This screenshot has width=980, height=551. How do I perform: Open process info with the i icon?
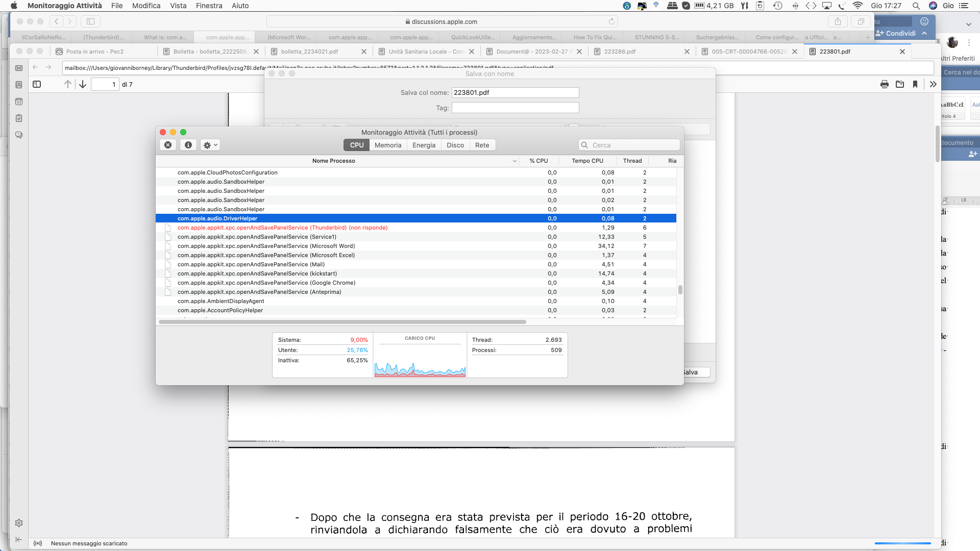(x=188, y=145)
